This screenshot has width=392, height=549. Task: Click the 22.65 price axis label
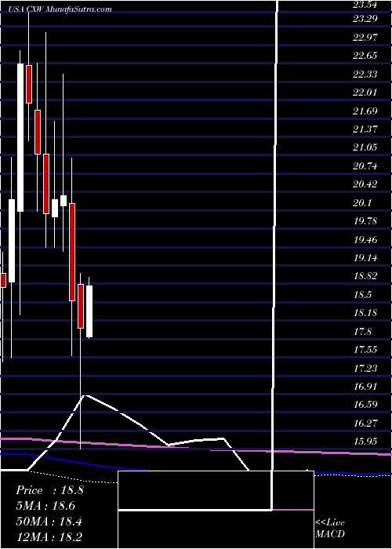[365, 56]
